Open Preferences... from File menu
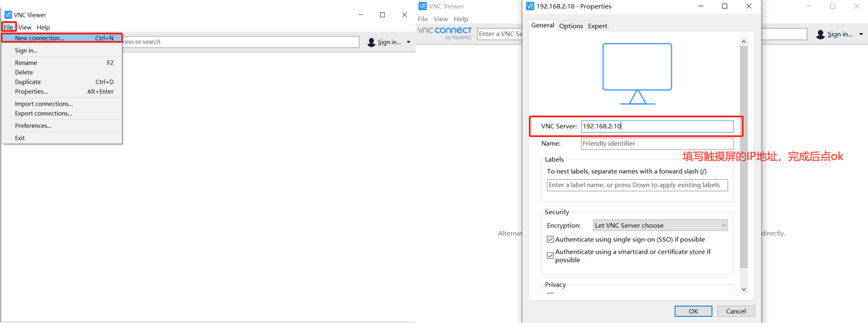The width and height of the screenshot is (868, 327). tap(62, 126)
